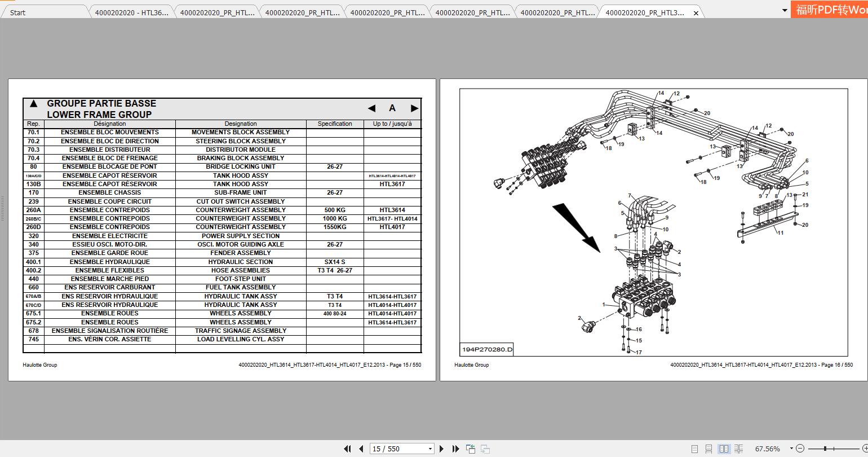
Task: Open the zoom percentage dropdown
Action: (791, 447)
